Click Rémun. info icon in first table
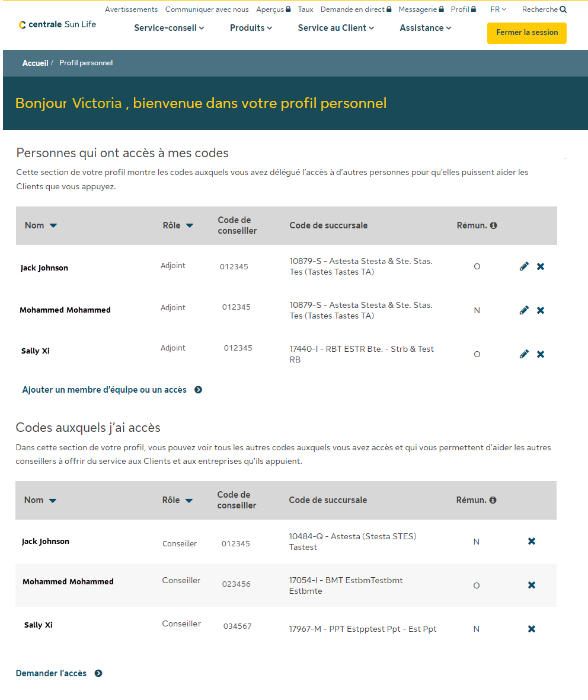This screenshot has width=588, height=700. tap(494, 225)
